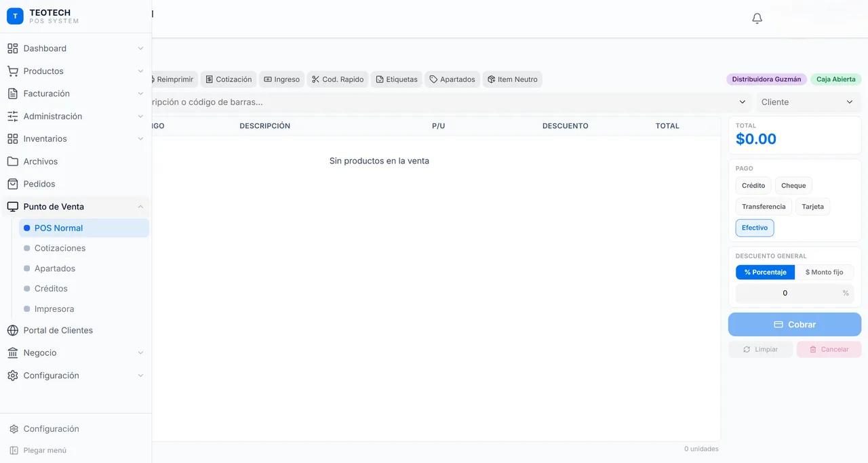Open Cotizaciones in the sidebar submenu
Screen dimensions: 868x463
coord(60,248)
